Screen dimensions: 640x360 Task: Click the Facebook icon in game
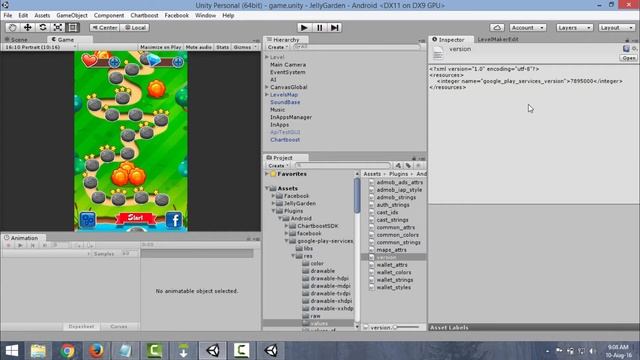[x=174, y=220]
